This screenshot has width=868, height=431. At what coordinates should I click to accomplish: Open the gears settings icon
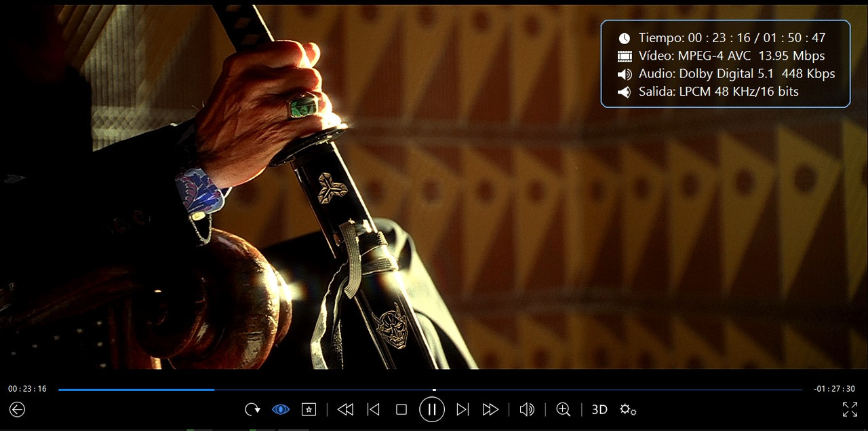click(x=628, y=409)
